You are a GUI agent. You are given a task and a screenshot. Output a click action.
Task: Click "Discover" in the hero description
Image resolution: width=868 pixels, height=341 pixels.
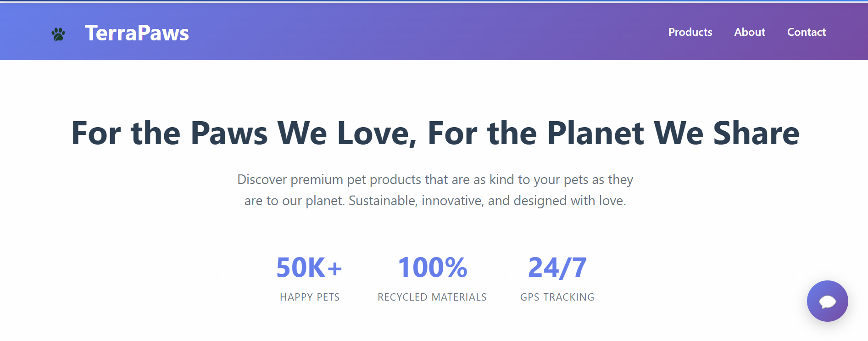[262, 179]
